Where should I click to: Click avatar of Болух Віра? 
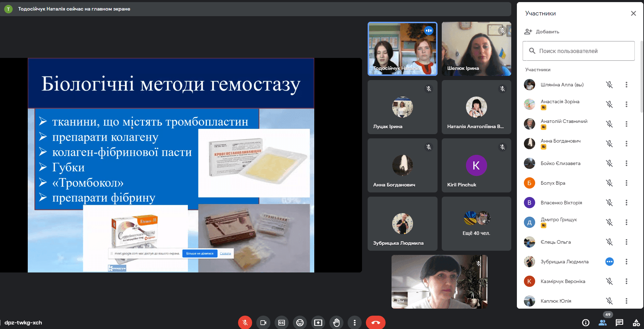point(530,183)
